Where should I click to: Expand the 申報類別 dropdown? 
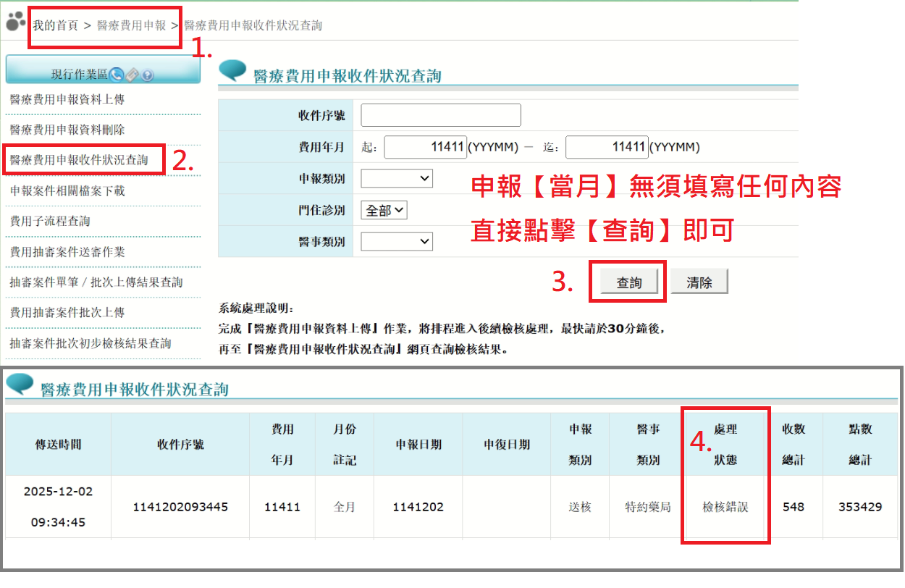(x=396, y=178)
